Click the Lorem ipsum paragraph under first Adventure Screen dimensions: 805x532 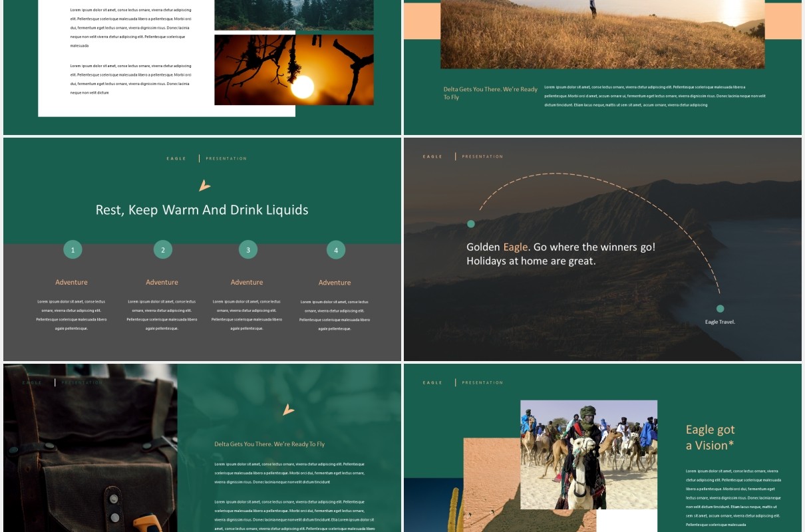pyautogui.click(x=71, y=315)
